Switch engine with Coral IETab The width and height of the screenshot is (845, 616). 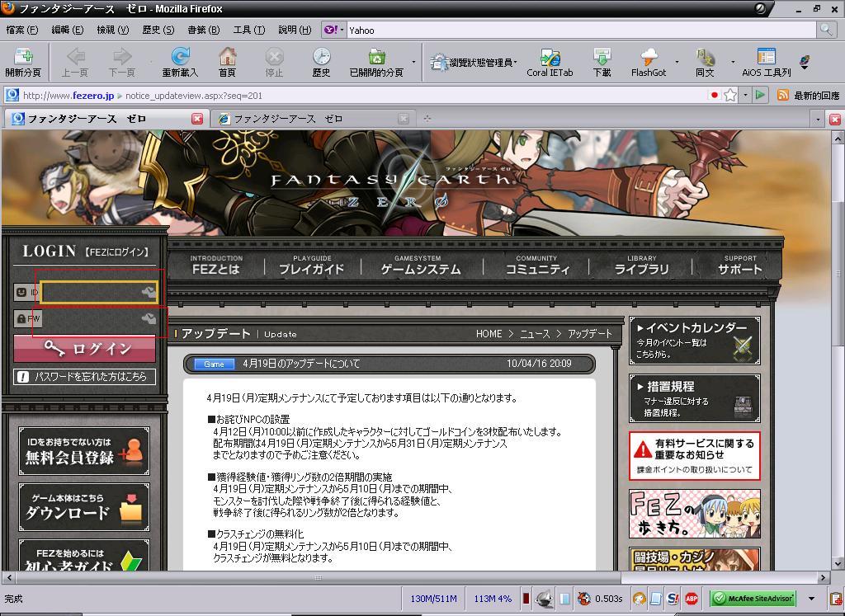pyautogui.click(x=550, y=63)
